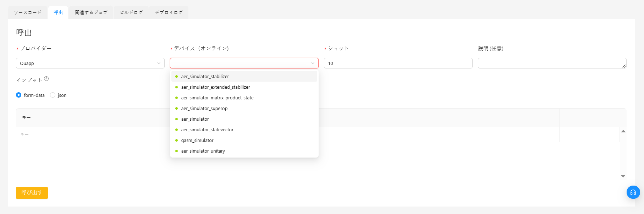Click the scroll down arrow in table
The image size is (644, 214).
[623, 176]
